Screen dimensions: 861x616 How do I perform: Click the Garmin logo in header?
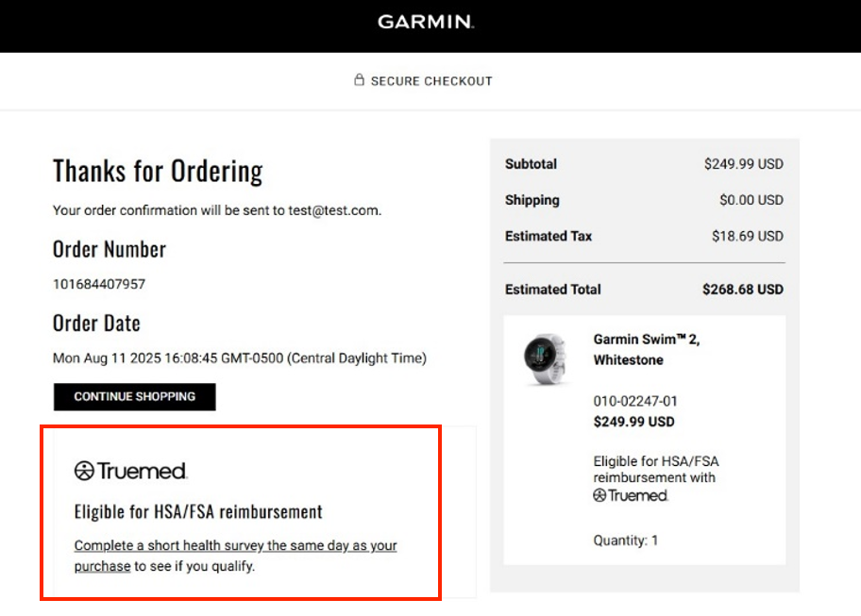click(x=426, y=22)
